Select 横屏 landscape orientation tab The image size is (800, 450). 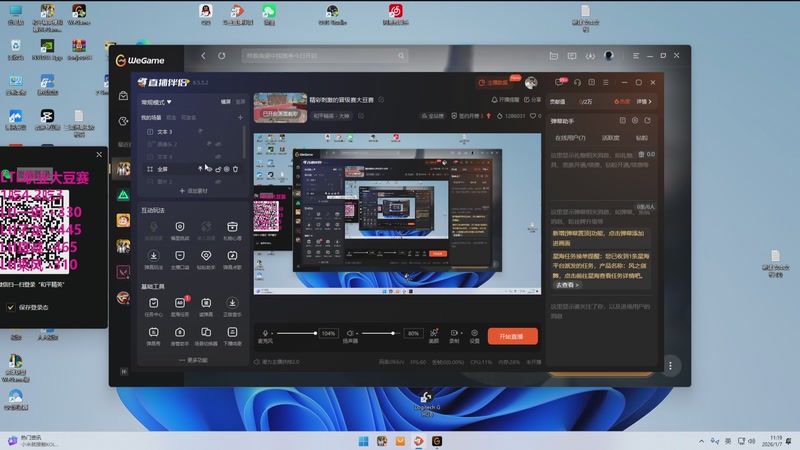(x=226, y=102)
